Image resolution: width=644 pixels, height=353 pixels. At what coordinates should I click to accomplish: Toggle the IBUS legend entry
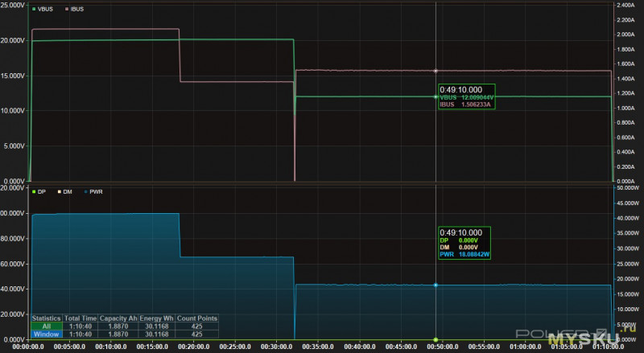coord(74,9)
